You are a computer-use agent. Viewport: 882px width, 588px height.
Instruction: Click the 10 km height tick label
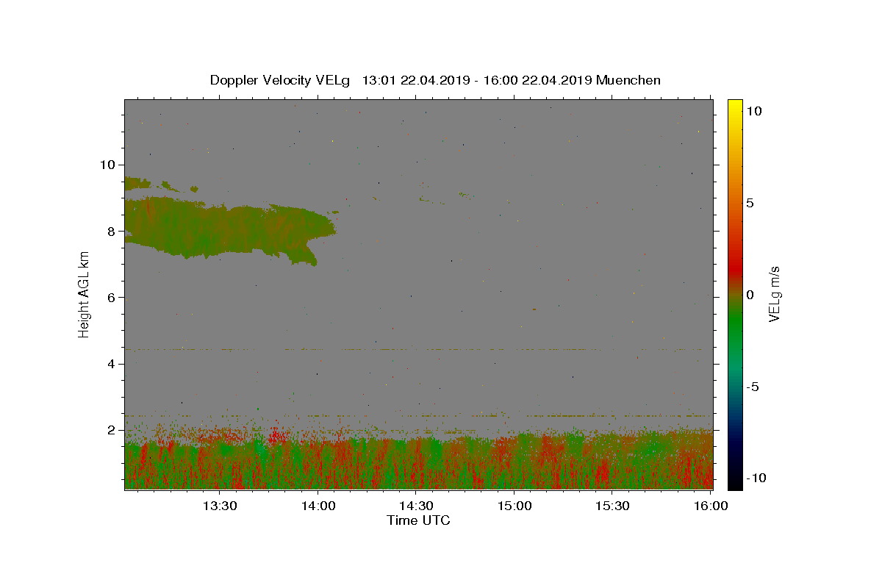click(x=107, y=165)
